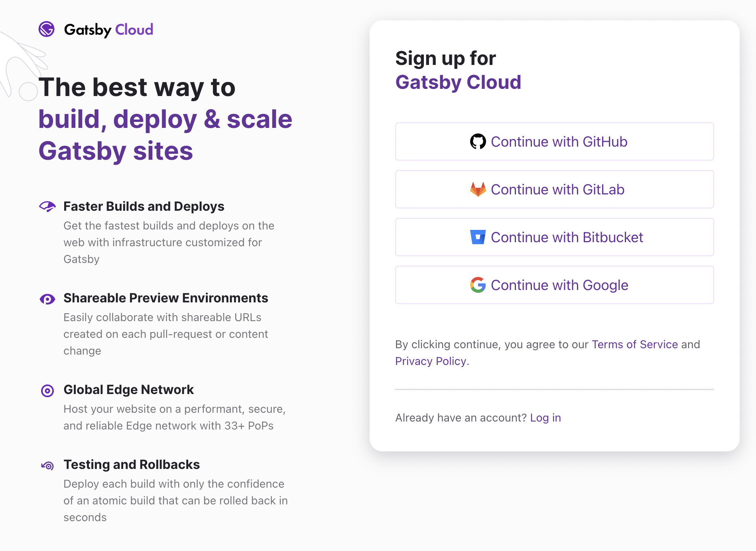Open the Gatsby Cloud wordmark link

tap(108, 29)
